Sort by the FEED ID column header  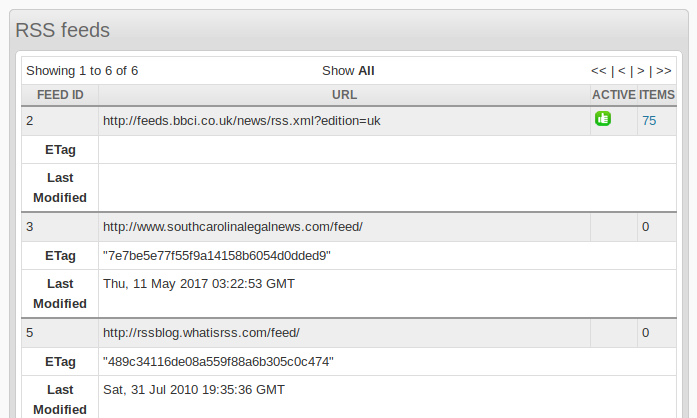tap(60, 95)
